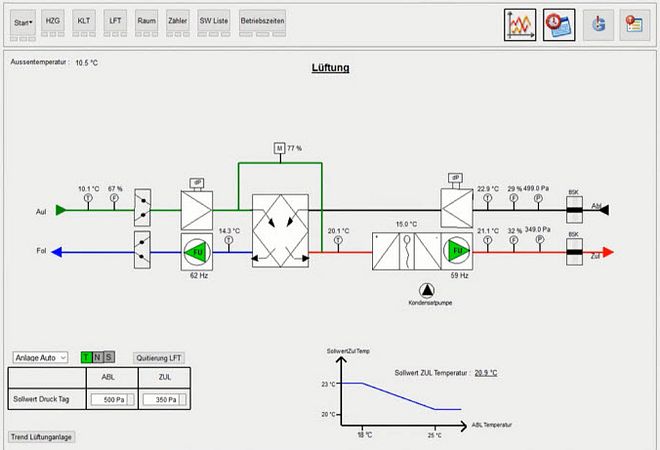Toggle the green T mode indicator
Screen dimensions: 660x450
(86, 357)
